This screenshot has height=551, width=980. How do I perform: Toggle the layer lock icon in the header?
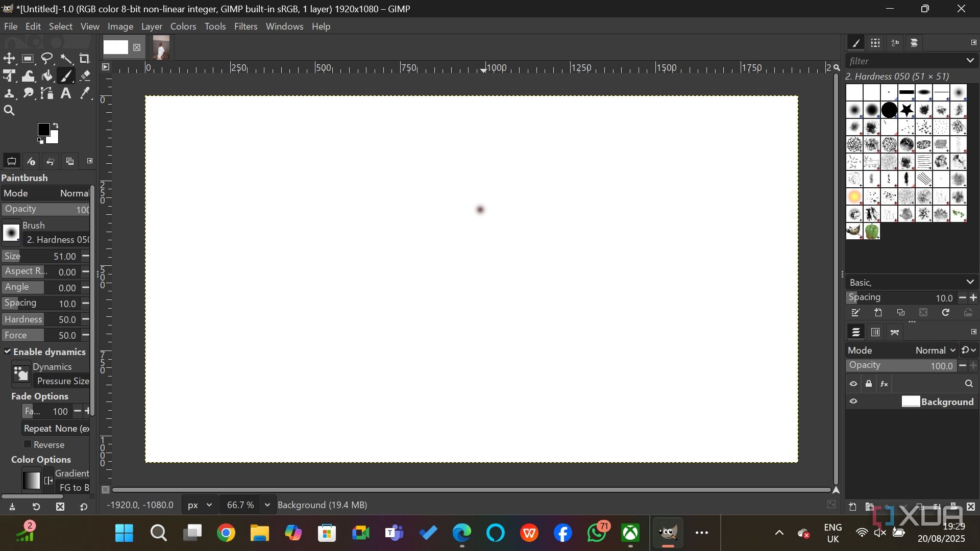pos(869,384)
